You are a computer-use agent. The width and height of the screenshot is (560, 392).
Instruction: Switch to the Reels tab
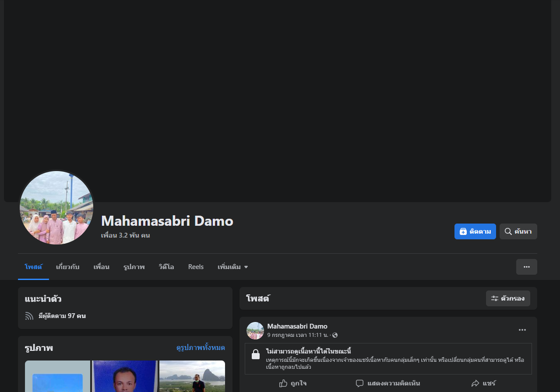coord(196,267)
